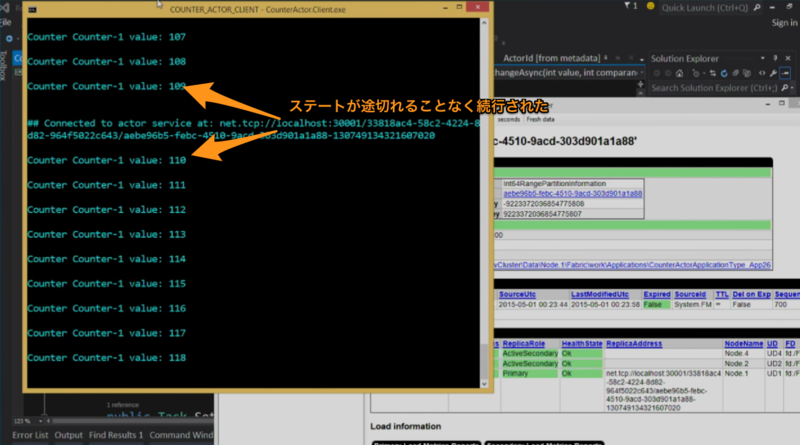Sort by ReplicaAddress column header

tap(634, 344)
